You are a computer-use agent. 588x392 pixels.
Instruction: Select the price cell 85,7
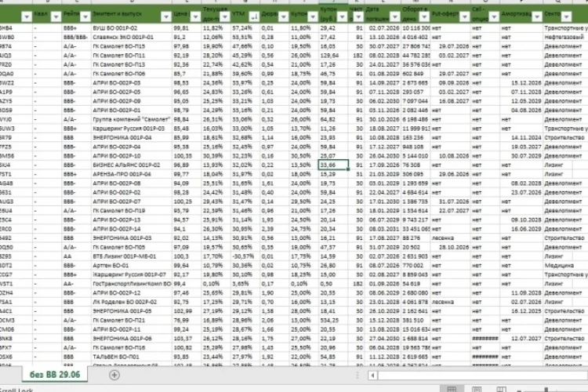(187, 74)
